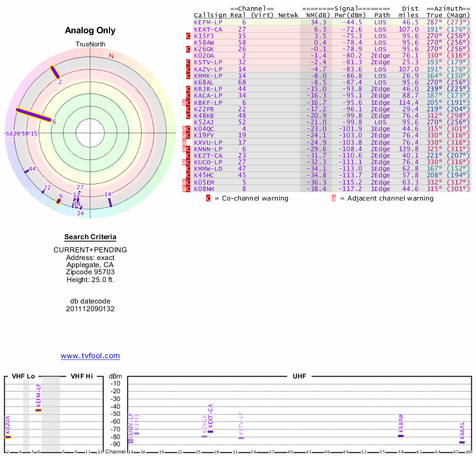Open the www.tvfool.com link

point(90,356)
